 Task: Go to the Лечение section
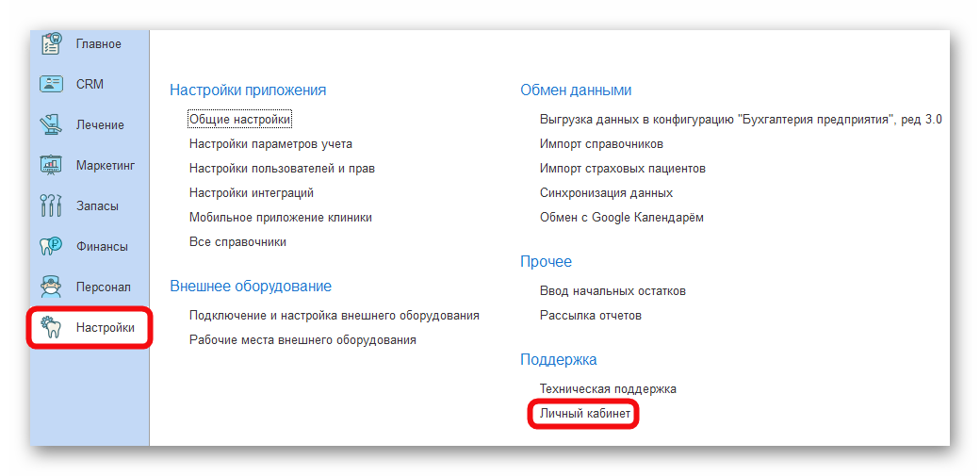[x=100, y=125]
